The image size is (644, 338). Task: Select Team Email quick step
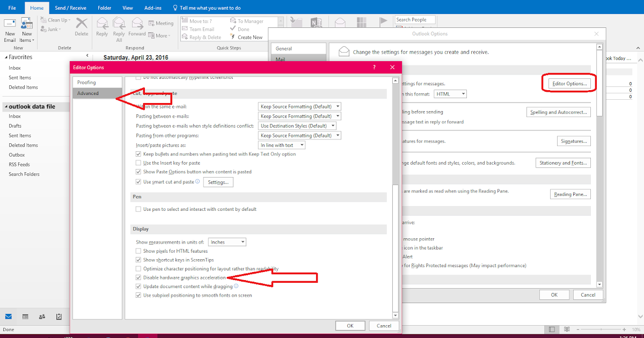click(198, 29)
